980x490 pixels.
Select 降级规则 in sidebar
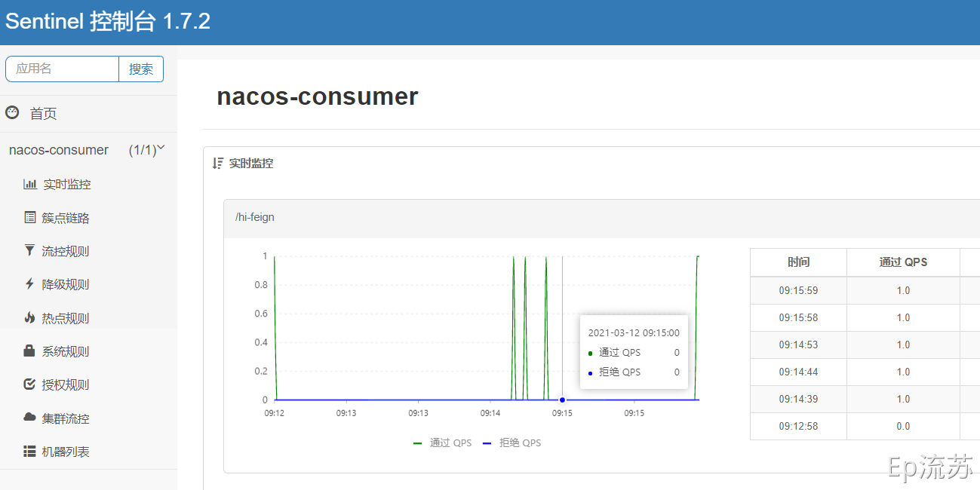click(66, 284)
